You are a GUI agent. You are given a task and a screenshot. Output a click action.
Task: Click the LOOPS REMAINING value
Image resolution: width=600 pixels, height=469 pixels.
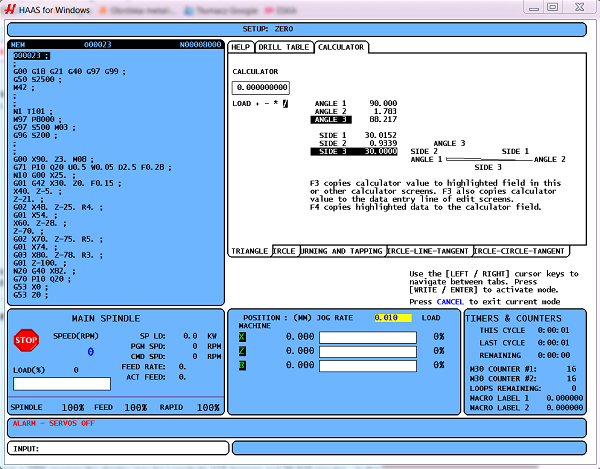(x=574, y=388)
